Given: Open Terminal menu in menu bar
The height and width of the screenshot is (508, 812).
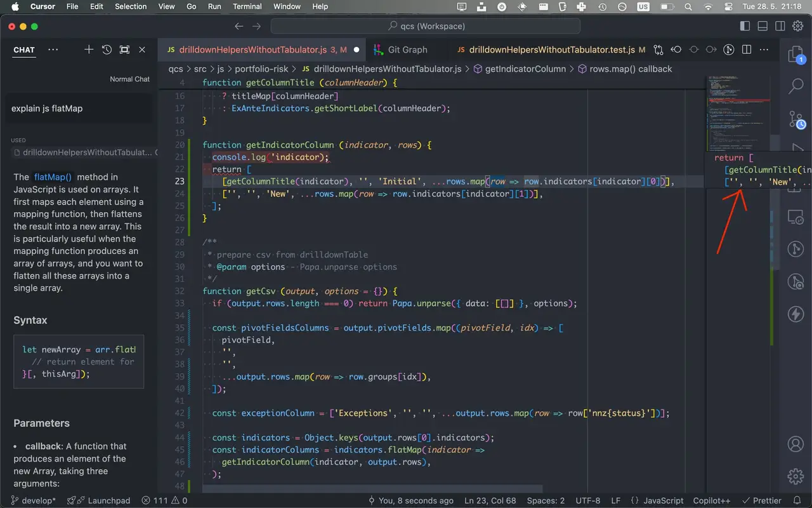Looking at the screenshot, I should [247, 6].
